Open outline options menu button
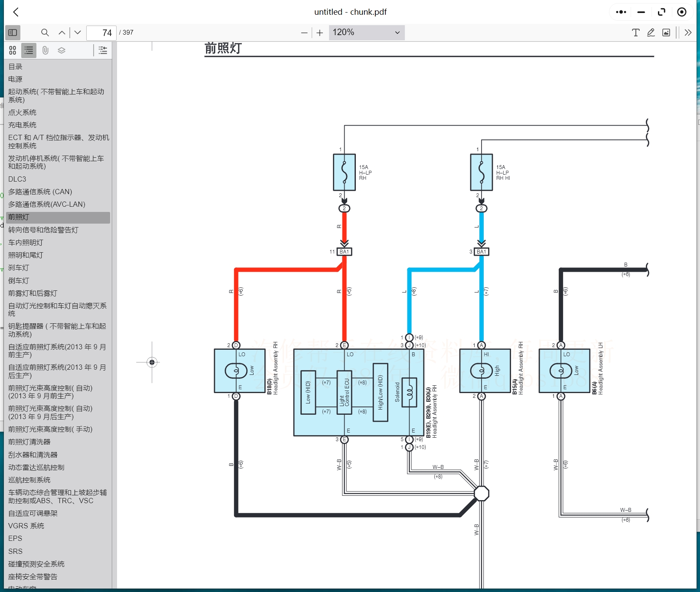 [103, 50]
